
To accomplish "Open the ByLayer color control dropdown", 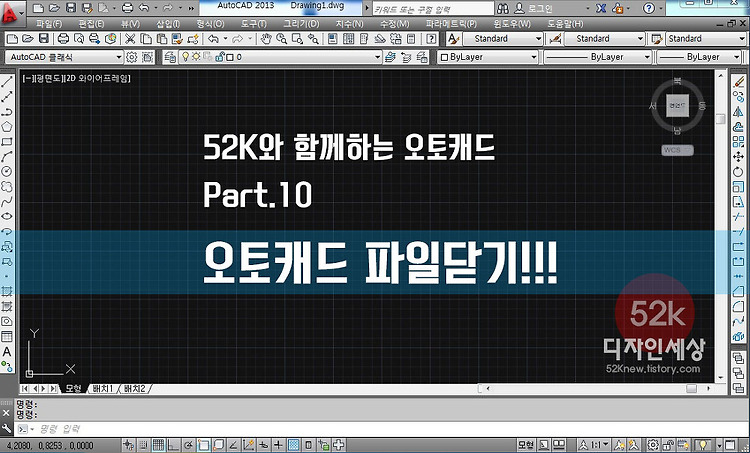I will (x=488, y=57).
